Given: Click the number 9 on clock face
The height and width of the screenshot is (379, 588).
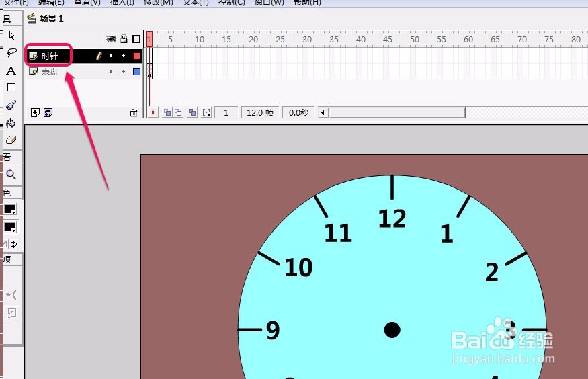Looking at the screenshot, I should (x=273, y=330).
